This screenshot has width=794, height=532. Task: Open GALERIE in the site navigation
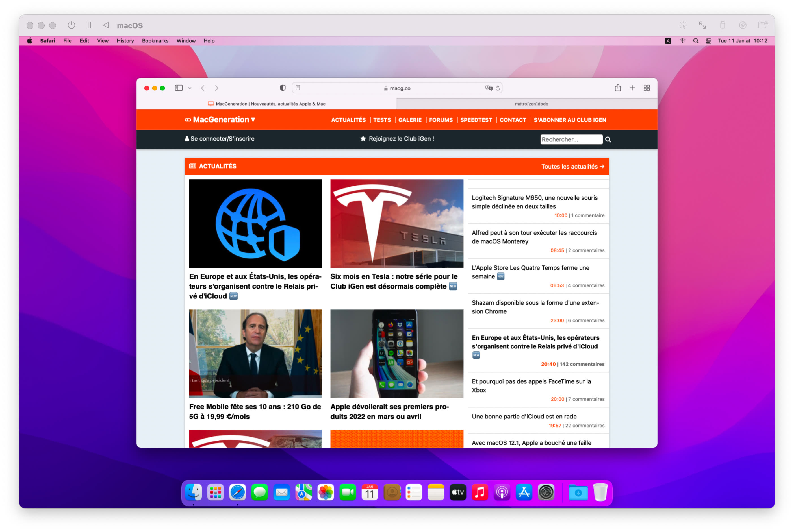point(410,120)
